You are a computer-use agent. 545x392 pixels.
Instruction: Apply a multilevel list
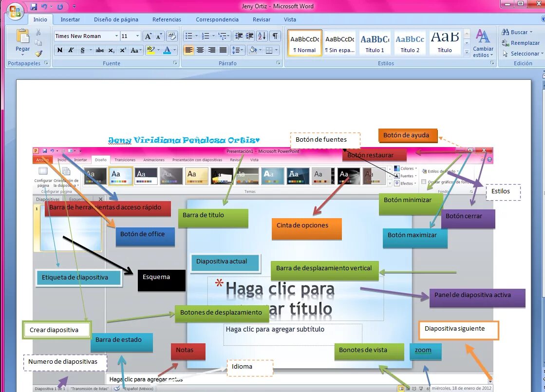click(x=222, y=36)
